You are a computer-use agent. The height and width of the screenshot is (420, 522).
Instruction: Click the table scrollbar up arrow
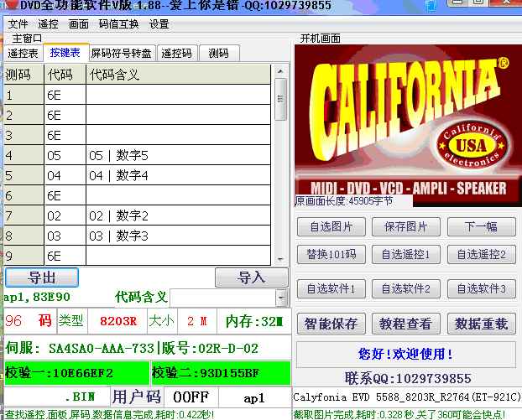[280, 70]
